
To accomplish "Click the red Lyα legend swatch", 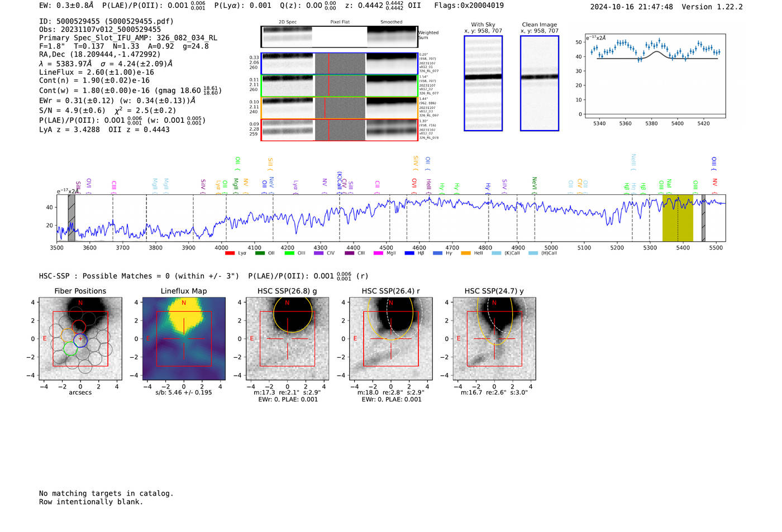I will click(x=230, y=253).
